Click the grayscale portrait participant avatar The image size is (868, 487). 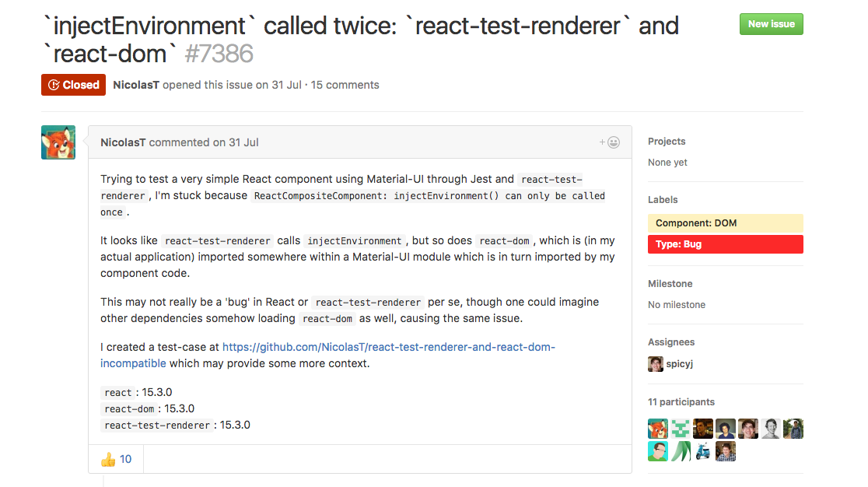pyautogui.click(x=771, y=429)
